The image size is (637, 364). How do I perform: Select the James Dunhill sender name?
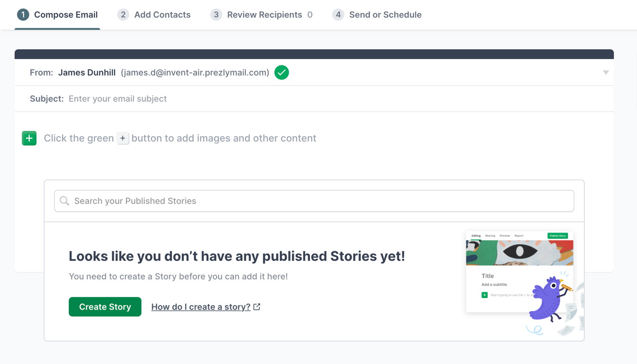coord(87,73)
